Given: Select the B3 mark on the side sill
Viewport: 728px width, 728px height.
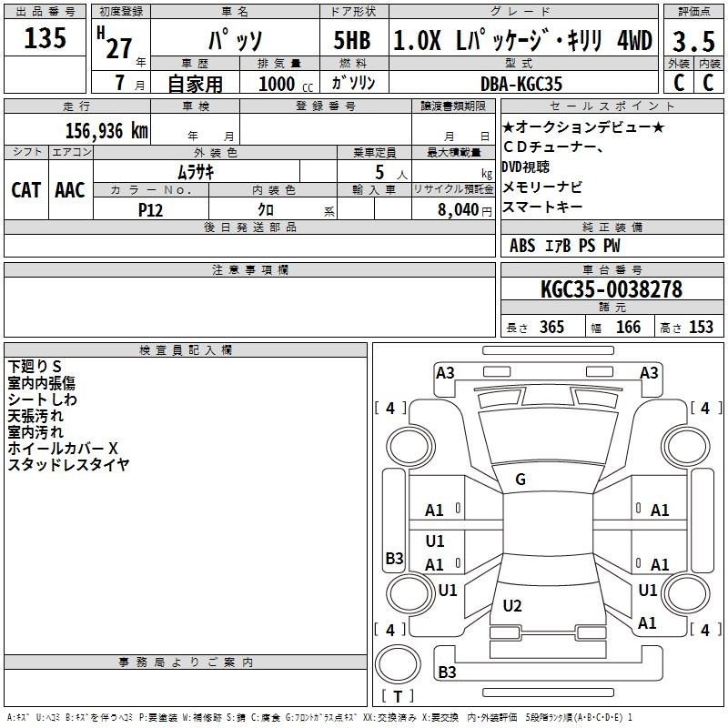Looking at the screenshot, I should pos(394,558).
